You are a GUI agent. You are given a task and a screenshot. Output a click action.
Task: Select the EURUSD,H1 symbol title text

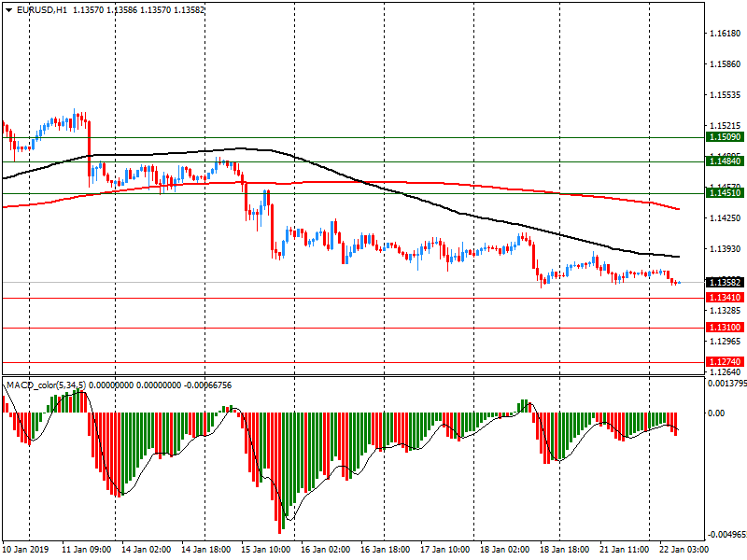(x=42, y=10)
